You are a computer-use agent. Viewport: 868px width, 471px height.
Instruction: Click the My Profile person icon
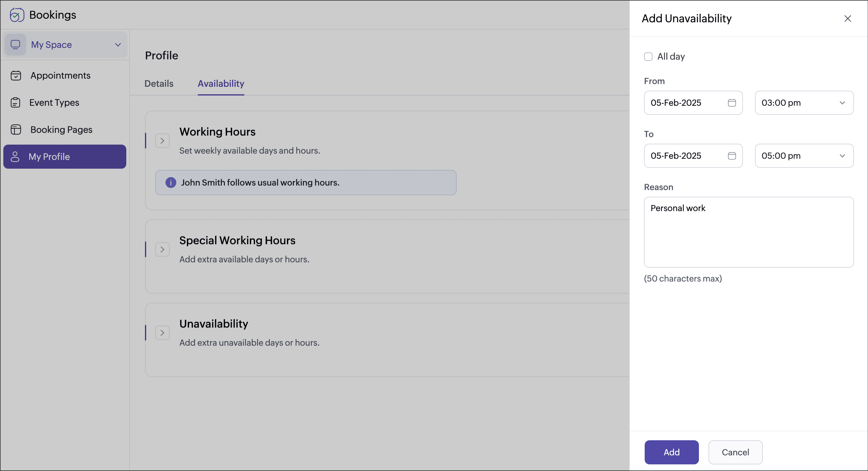coord(15,157)
